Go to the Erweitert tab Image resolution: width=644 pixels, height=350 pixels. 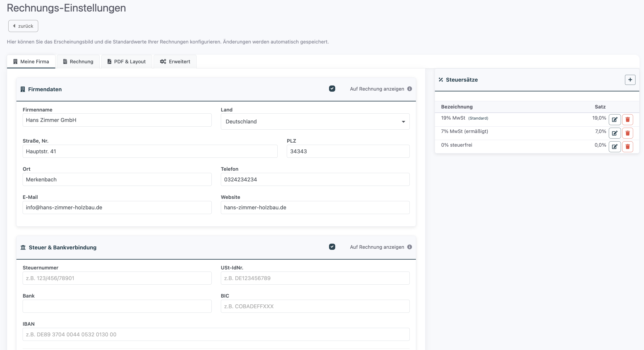pos(175,61)
